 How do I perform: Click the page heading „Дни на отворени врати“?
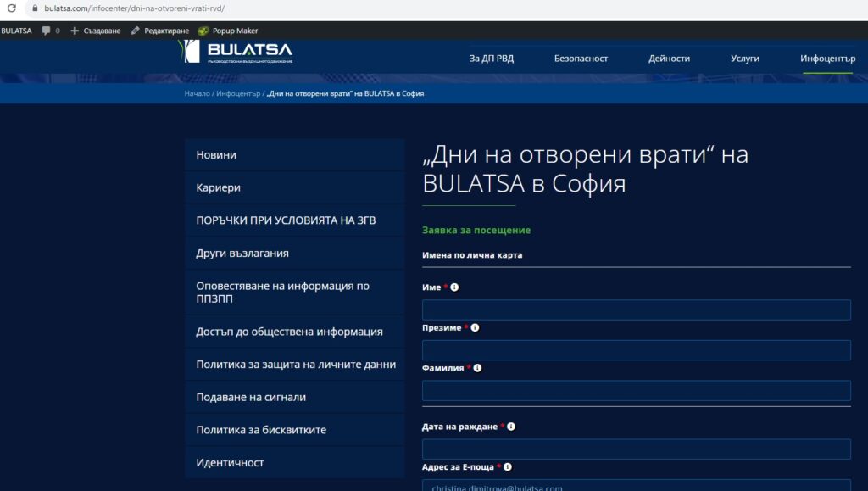[585, 169]
